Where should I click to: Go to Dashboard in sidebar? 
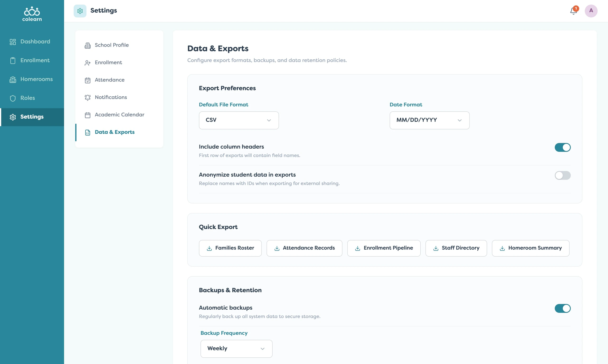[x=32, y=42]
